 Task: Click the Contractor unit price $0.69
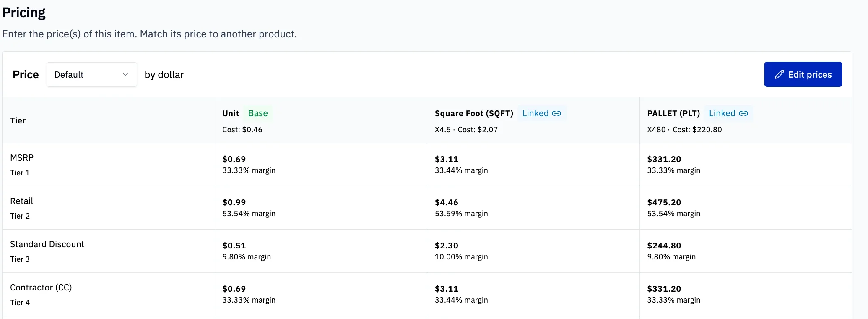tap(234, 289)
